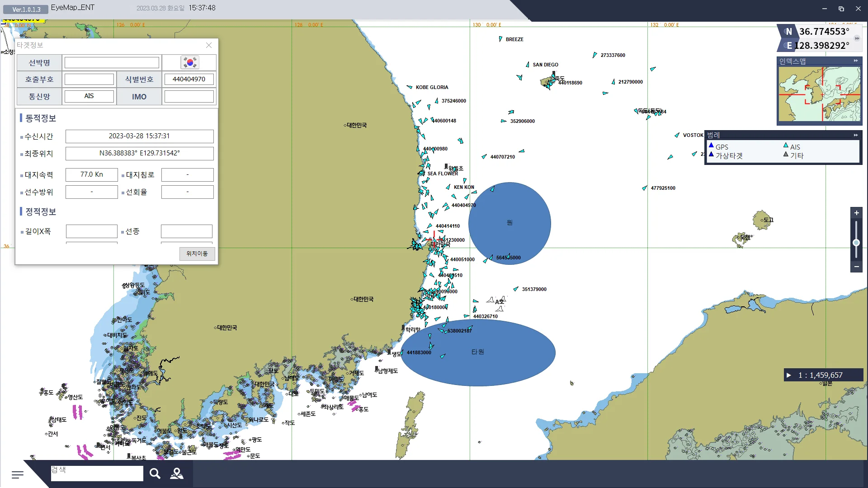Collapse the 인덱스맵 panel arrow
Screen dimensions: 868x488
[856, 61]
